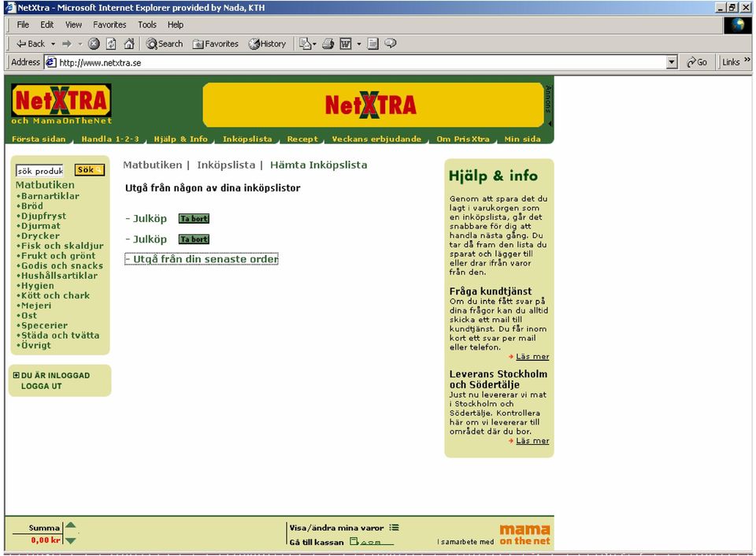Open the Recept tab
This screenshot has height=556, width=756.
(x=302, y=139)
